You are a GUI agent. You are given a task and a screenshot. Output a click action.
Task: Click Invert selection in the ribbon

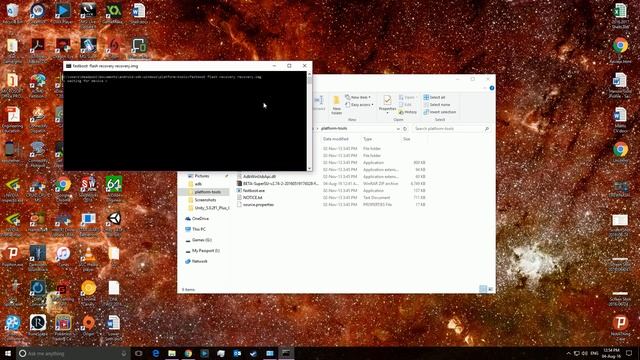440,112
